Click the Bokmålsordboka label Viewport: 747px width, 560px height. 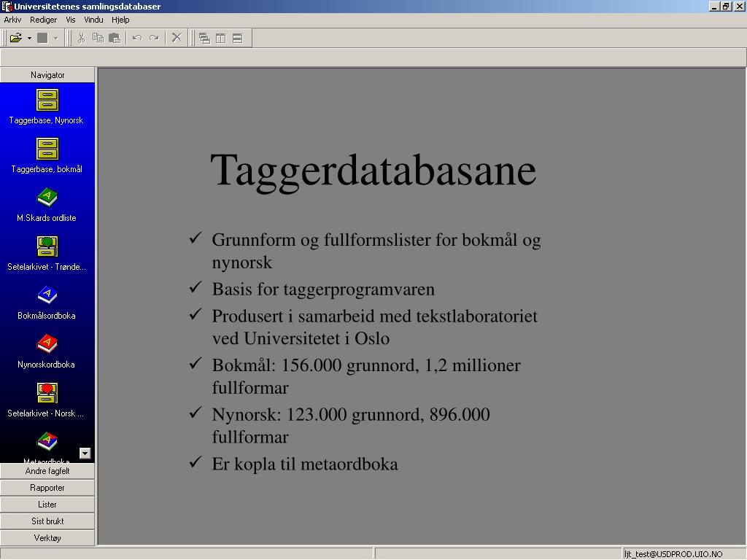point(46,316)
